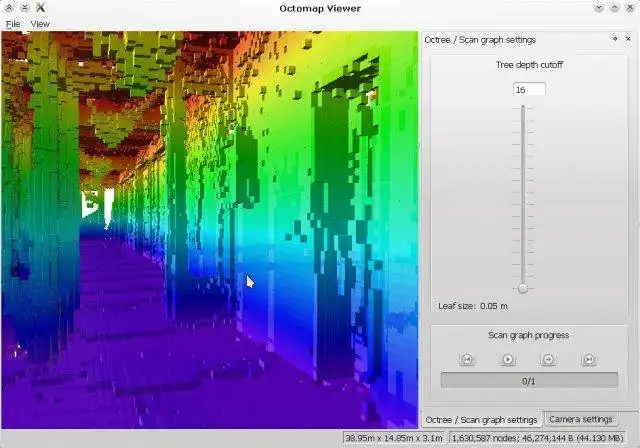Click the Tree depth cutoff label
This screenshot has height=448, width=640.
[x=529, y=64]
